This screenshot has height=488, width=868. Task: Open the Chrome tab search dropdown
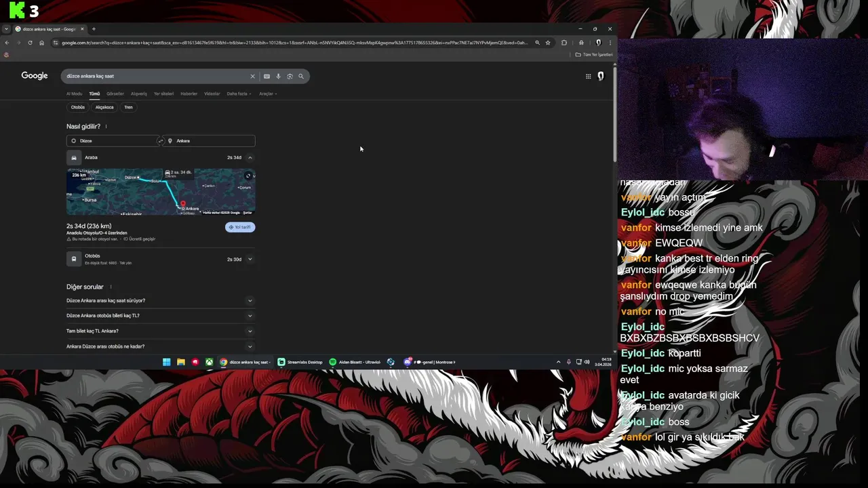[6, 29]
